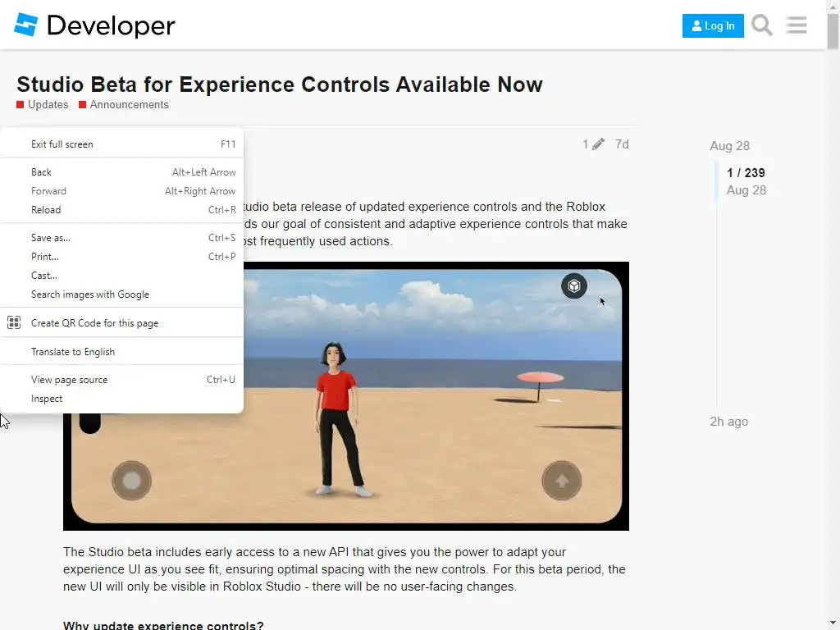Click the page vertical scrollbar thumb
Screen dimensions: 840x630
(833, 32)
